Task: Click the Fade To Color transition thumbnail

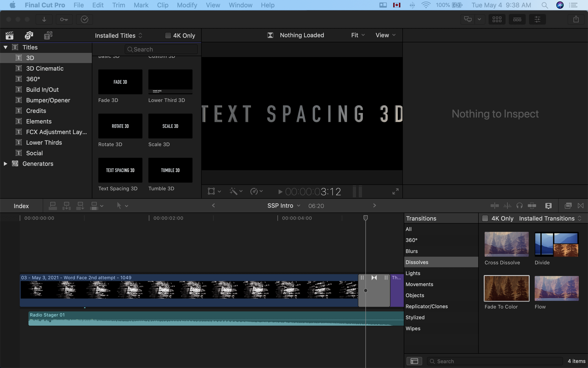Action: click(x=506, y=288)
